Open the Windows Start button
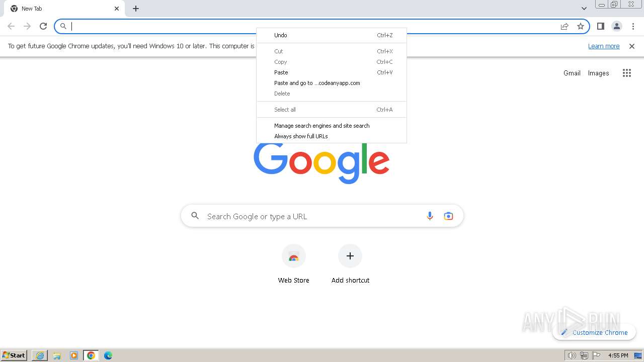Image resolution: width=644 pixels, height=362 pixels. (14, 355)
